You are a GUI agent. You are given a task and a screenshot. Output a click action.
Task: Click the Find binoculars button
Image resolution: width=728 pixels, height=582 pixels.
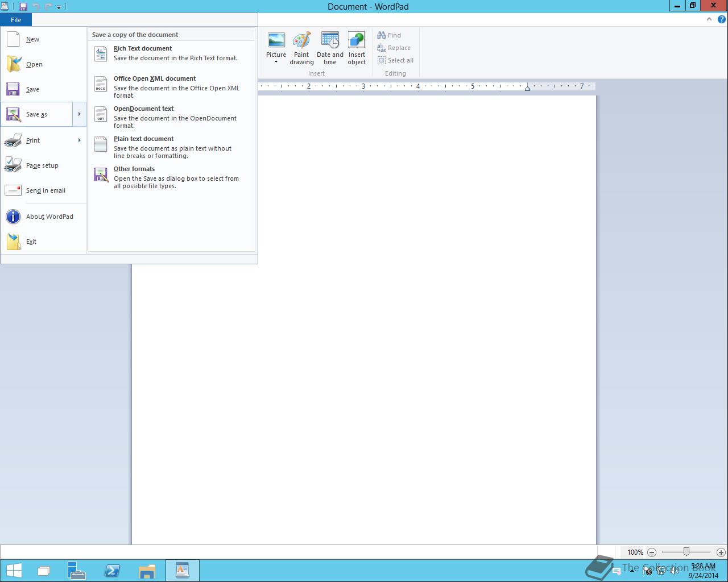point(389,35)
